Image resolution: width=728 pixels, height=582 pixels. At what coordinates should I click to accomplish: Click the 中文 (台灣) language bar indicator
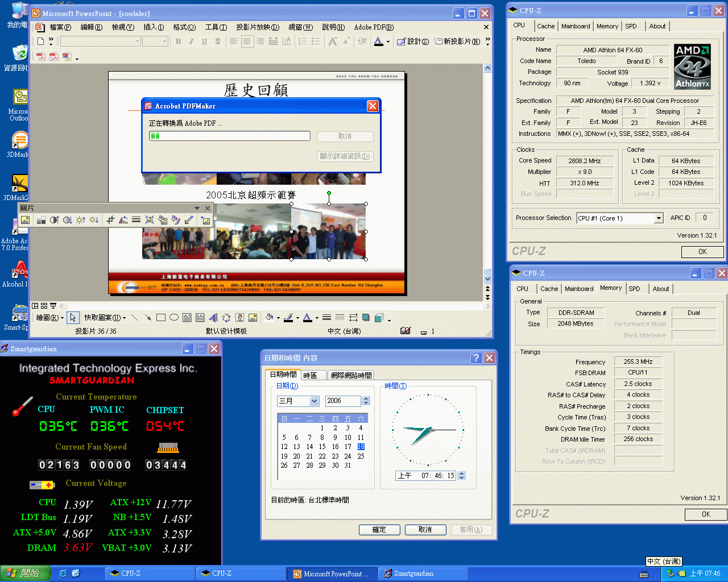point(664,562)
